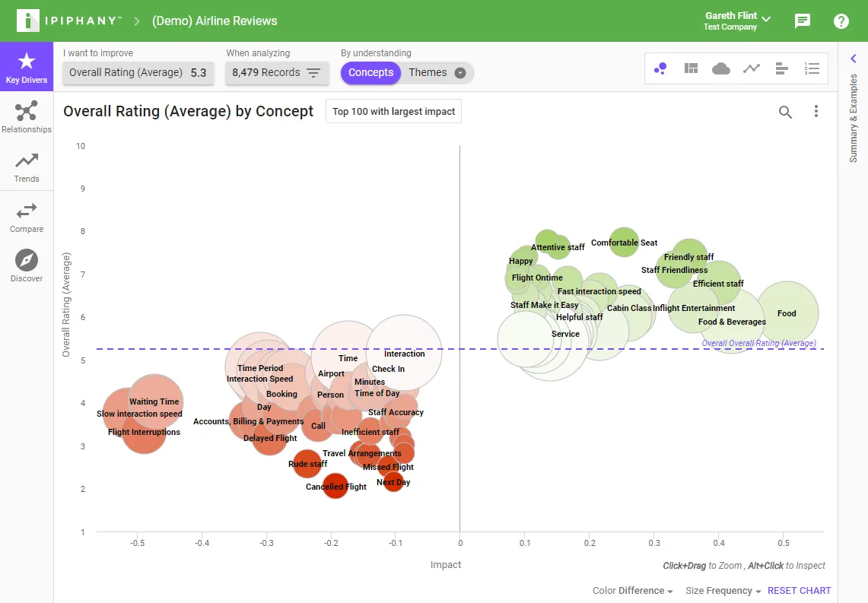Go to the Trends sidebar tab

click(27, 167)
